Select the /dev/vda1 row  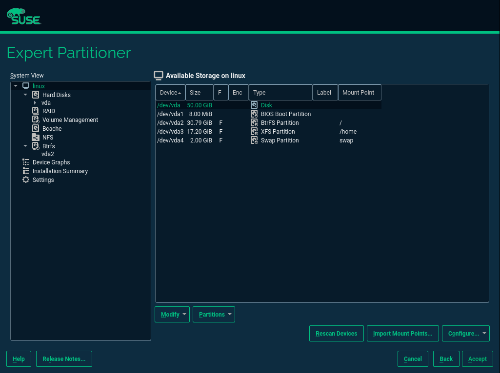[269, 114]
